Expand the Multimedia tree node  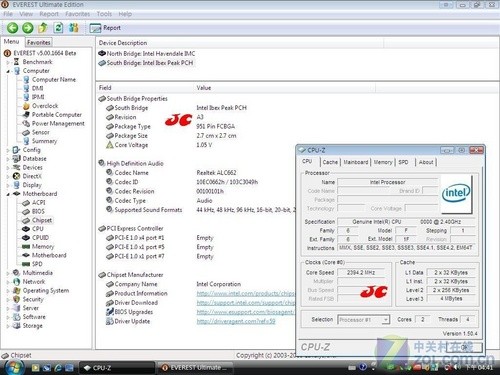click(x=8, y=273)
